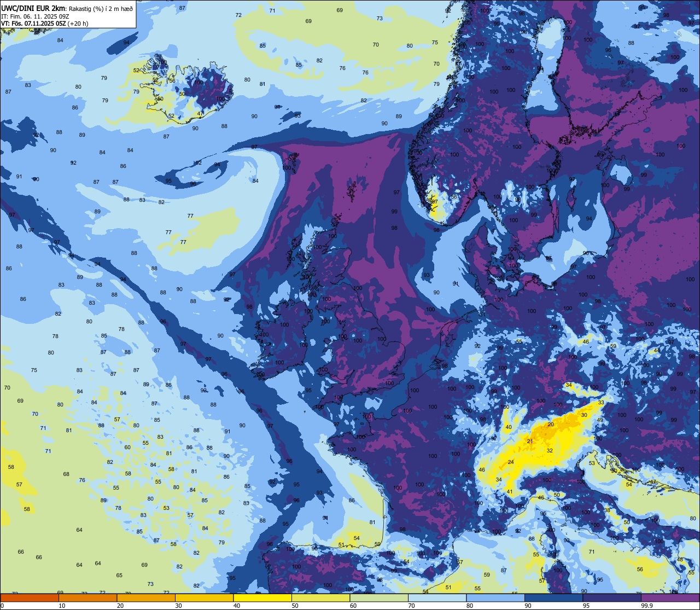This screenshot has width=700, height=610.
Task: Choose the 80–90 medium blue legend swatch
Action: (495, 598)
